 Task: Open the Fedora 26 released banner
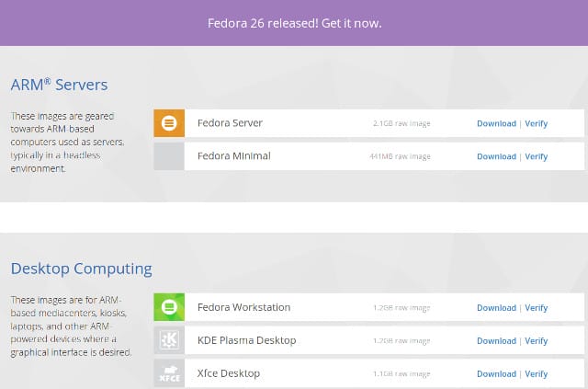294,23
